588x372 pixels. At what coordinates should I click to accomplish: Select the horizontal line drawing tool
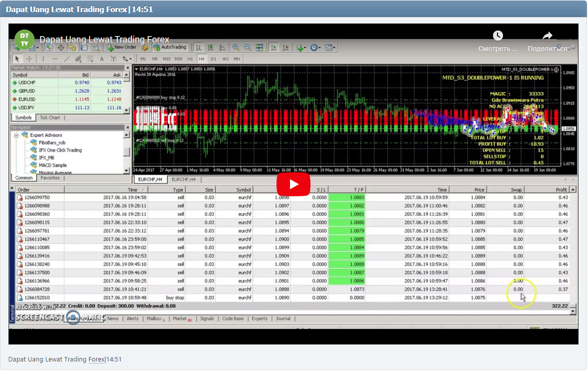pyautogui.click(x=55, y=59)
